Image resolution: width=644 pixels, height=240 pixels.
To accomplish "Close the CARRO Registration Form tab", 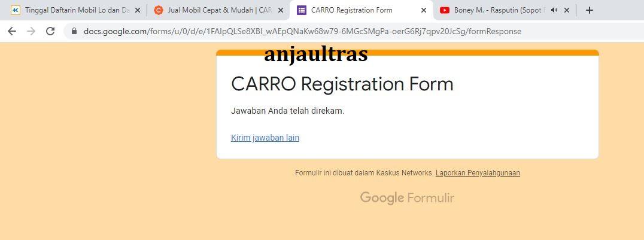I will [423, 10].
